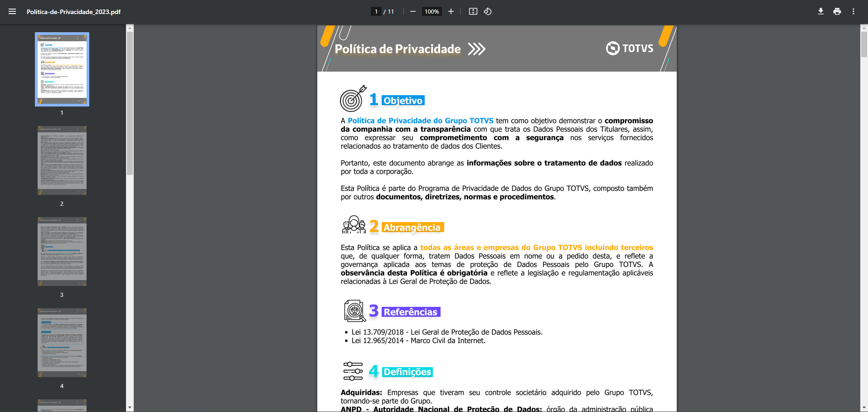Viewport: 868px width, 412px height.
Task: Click document scrollbar down arrow
Action: (864, 408)
